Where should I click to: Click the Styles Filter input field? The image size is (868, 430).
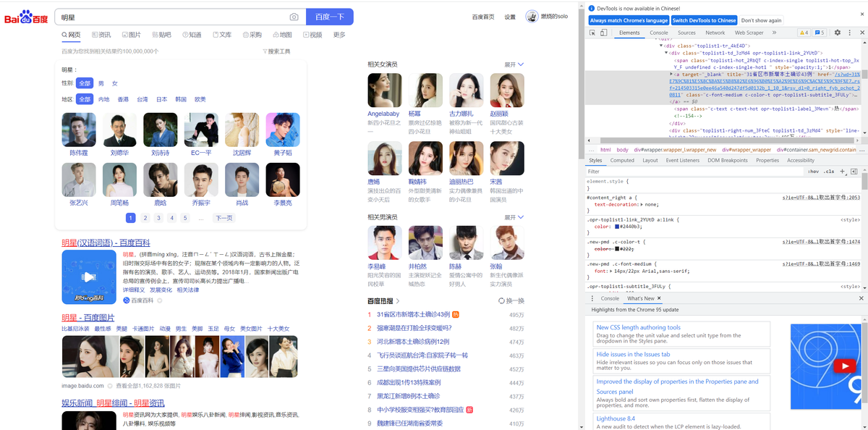(x=694, y=172)
